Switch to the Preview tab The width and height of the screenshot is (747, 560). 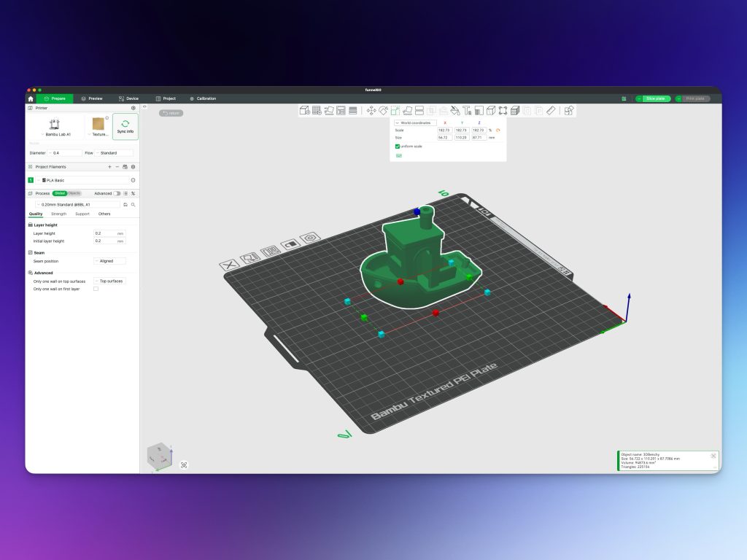click(x=92, y=98)
